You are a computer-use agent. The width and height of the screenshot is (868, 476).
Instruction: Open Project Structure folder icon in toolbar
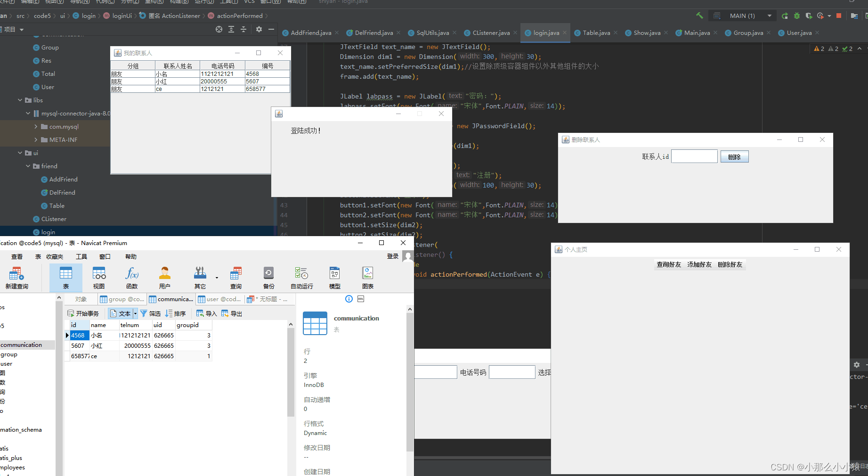pos(854,16)
